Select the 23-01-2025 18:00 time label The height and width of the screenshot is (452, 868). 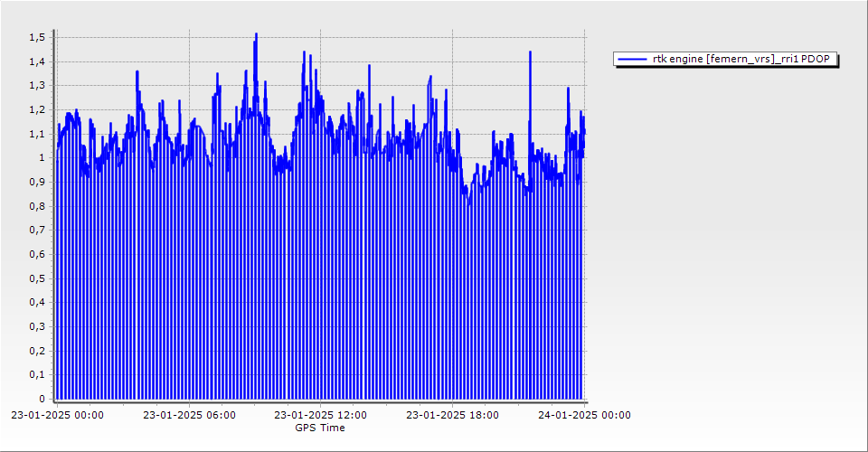[x=453, y=416]
